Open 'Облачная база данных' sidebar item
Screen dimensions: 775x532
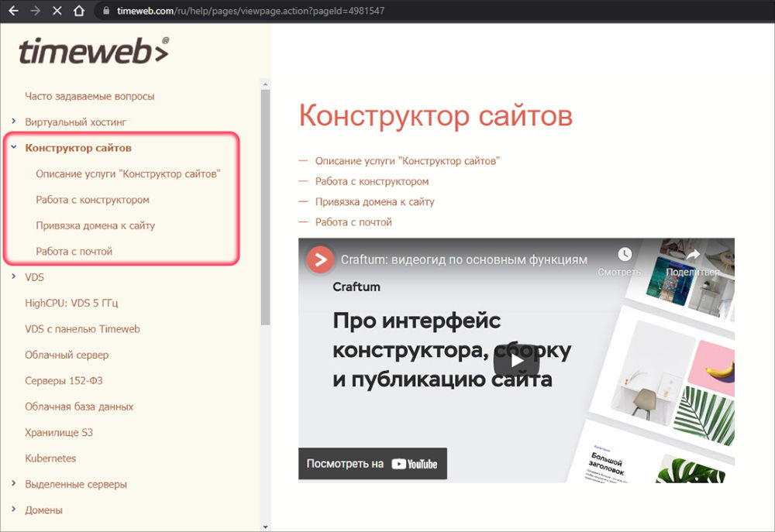point(79,407)
